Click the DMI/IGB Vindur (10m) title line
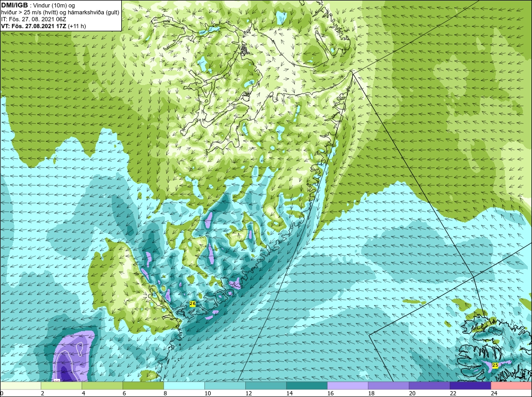The height and width of the screenshot is (397, 532). click(x=38, y=5)
